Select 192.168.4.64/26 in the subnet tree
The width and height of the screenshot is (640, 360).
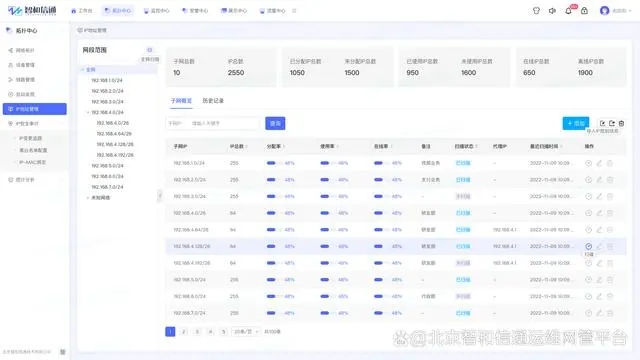[x=114, y=134]
